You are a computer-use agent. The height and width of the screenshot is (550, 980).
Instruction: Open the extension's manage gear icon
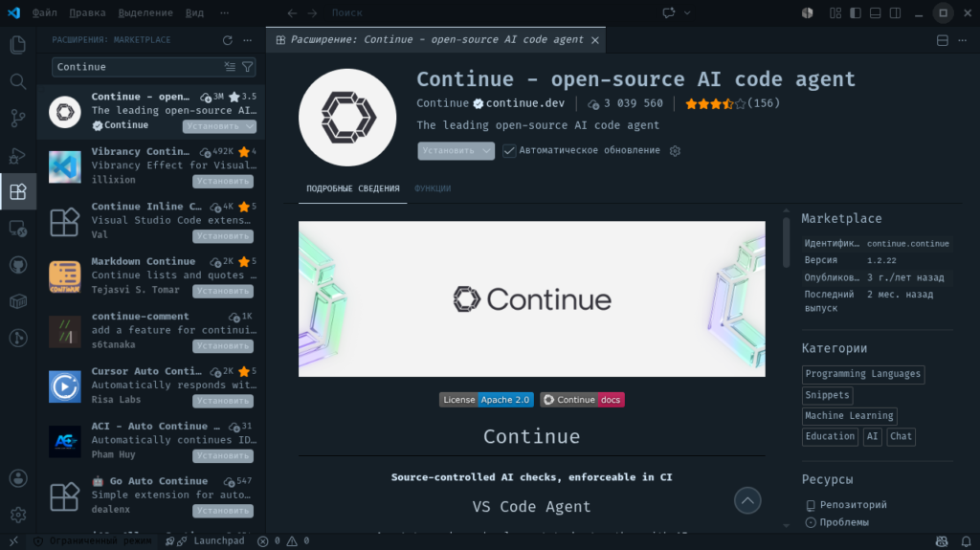coord(675,150)
